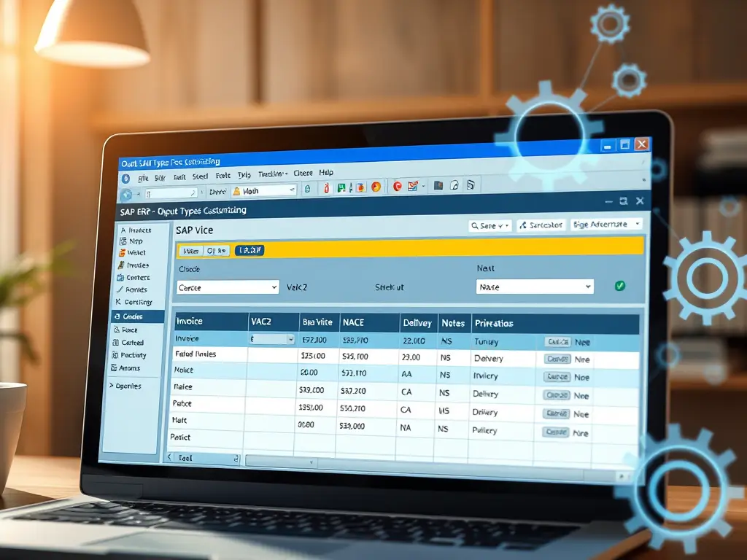
Task: Click the red circular toolbar icon
Action: (x=398, y=186)
